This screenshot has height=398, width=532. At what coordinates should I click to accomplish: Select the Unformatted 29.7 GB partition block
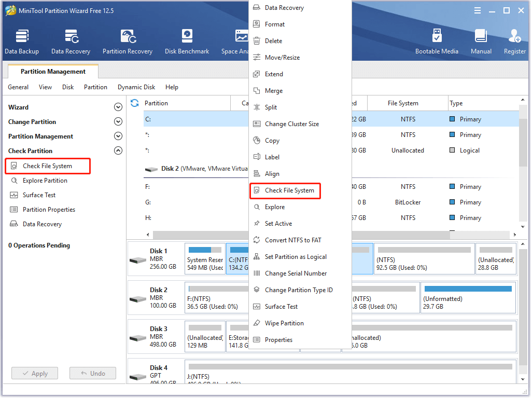click(x=468, y=298)
